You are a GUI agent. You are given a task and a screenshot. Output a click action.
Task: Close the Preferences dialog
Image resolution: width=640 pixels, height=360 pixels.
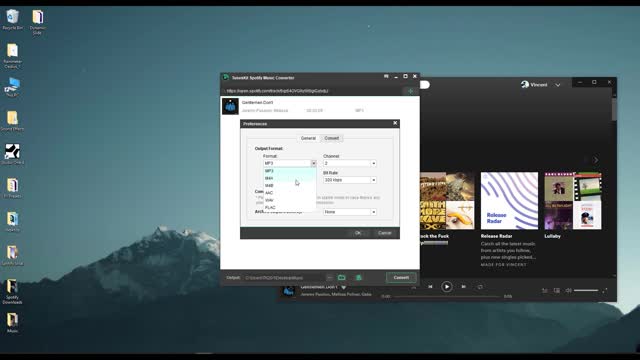tap(395, 123)
